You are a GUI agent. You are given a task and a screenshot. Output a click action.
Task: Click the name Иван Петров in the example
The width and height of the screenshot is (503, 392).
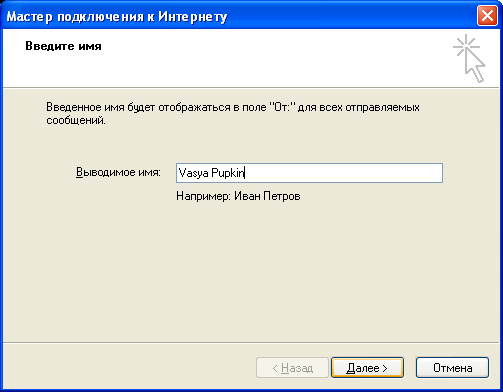[267, 196]
